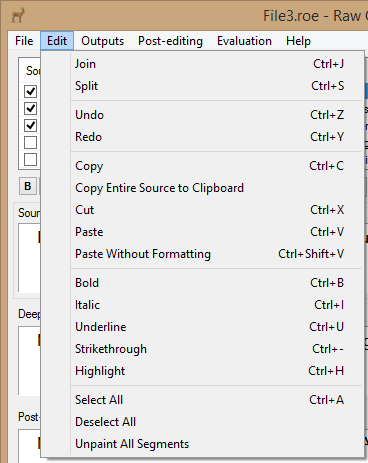This screenshot has width=368, height=463.
Task: Tick the fifth source checkbox, the lower unchecked one
Action: pos(30,160)
